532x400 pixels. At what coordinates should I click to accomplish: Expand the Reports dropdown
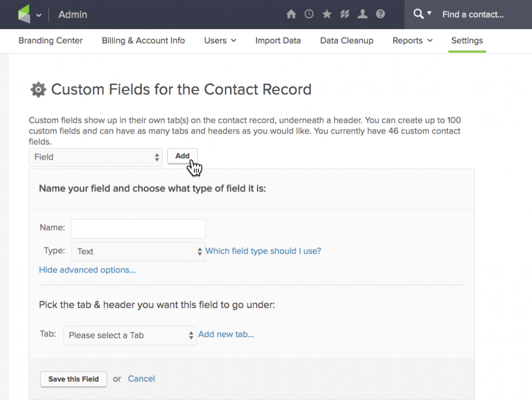[413, 41]
